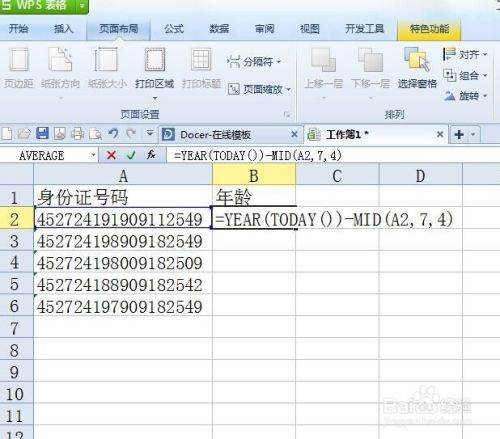Screen dimensions: 500x439
Task: Click the Undo arrow icon
Action: [x=113, y=134]
